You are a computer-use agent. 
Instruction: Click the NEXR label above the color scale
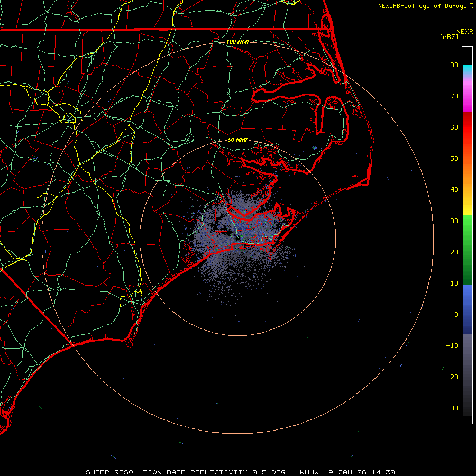coord(465,32)
